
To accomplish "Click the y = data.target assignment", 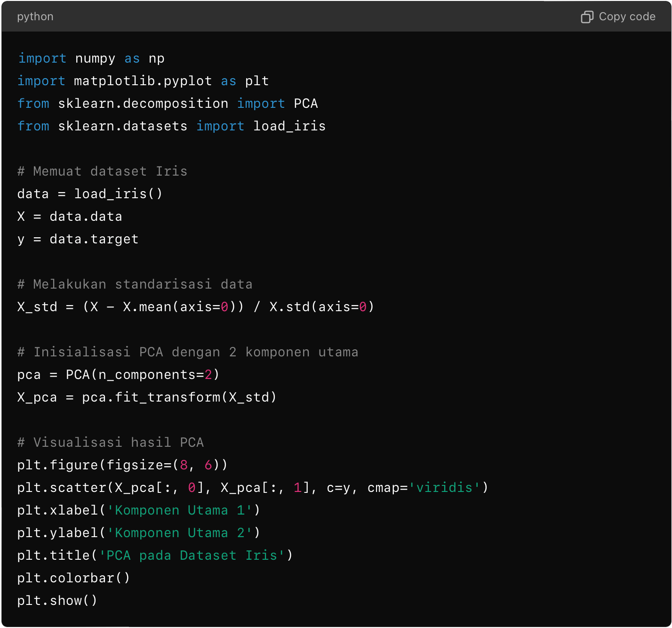I will click(78, 239).
